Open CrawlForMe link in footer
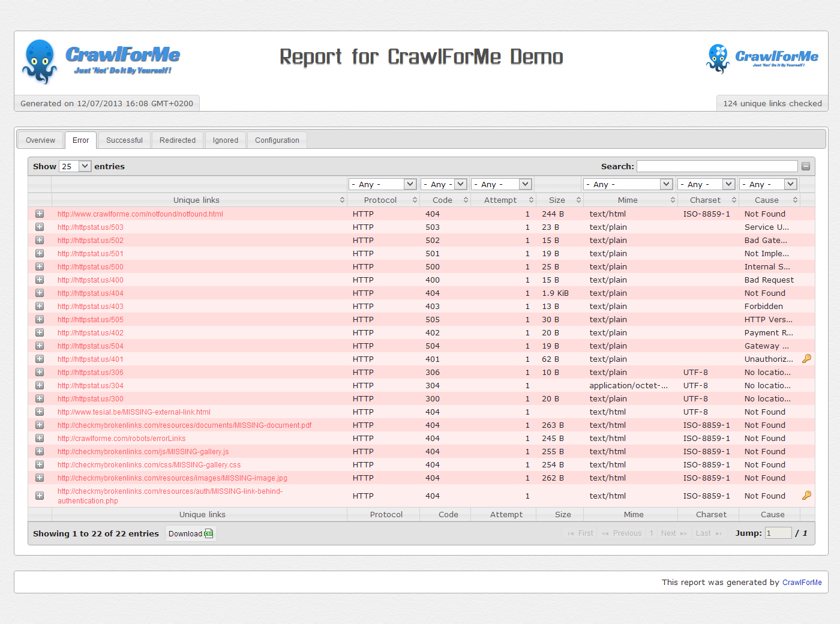840x624 pixels. click(x=802, y=583)
